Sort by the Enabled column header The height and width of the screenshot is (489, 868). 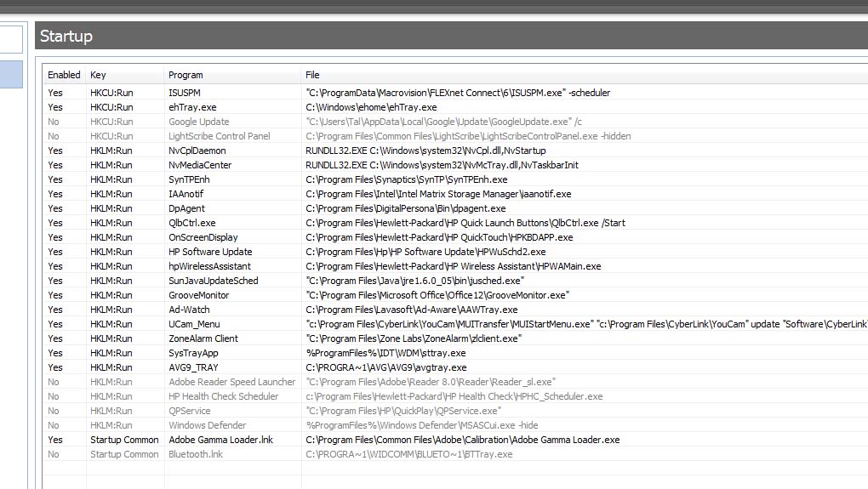(x=64, y=75)
